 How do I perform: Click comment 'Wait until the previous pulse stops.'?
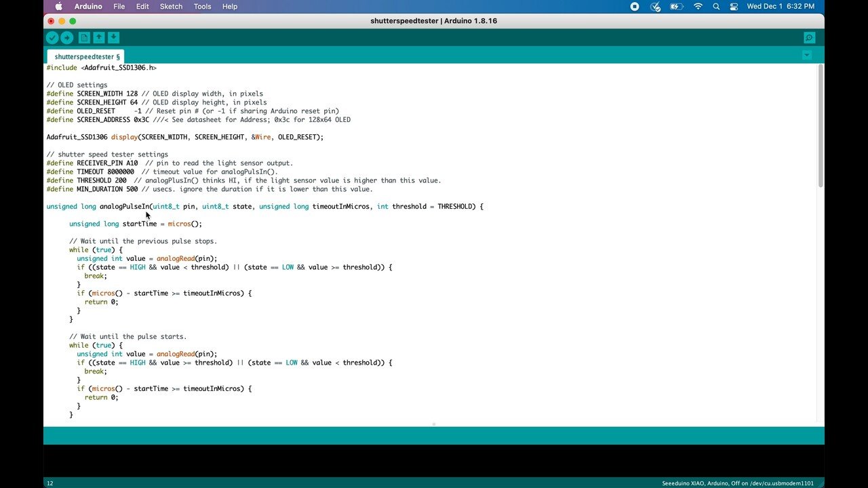coord(143,241)
